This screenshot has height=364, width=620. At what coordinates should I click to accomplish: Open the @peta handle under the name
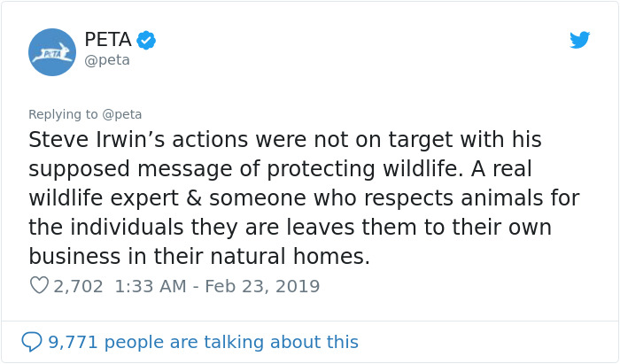(107, 60)
